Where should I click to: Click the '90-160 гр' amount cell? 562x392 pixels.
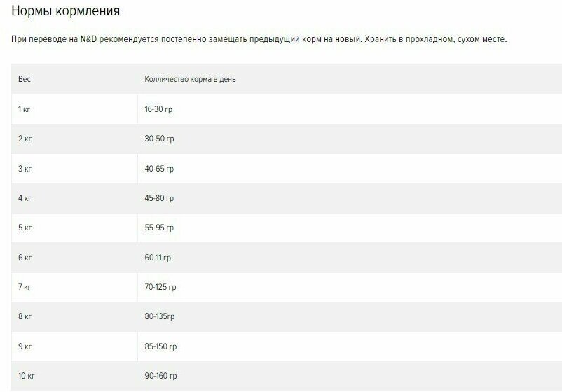click(350, 376)
